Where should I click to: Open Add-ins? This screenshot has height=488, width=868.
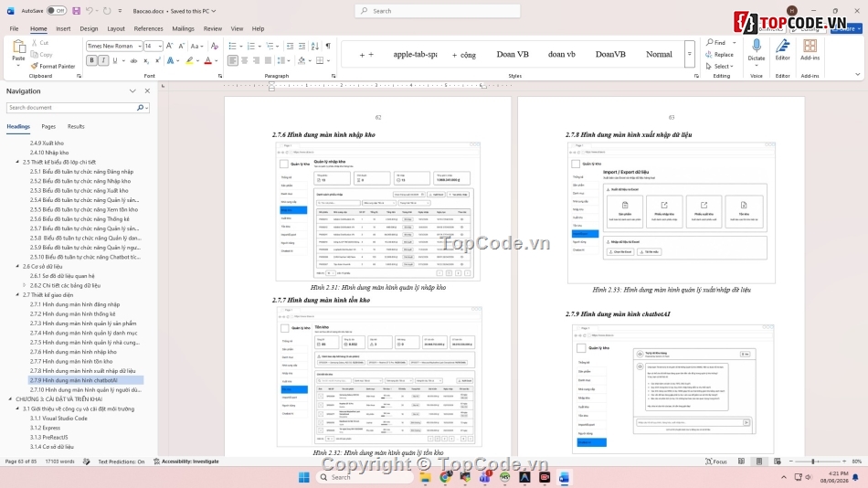click(x=810, y=50)
